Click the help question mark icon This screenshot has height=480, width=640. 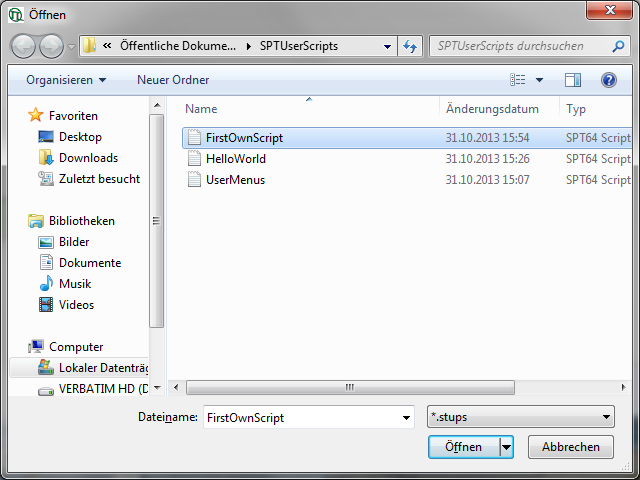[x=608, y=80]
